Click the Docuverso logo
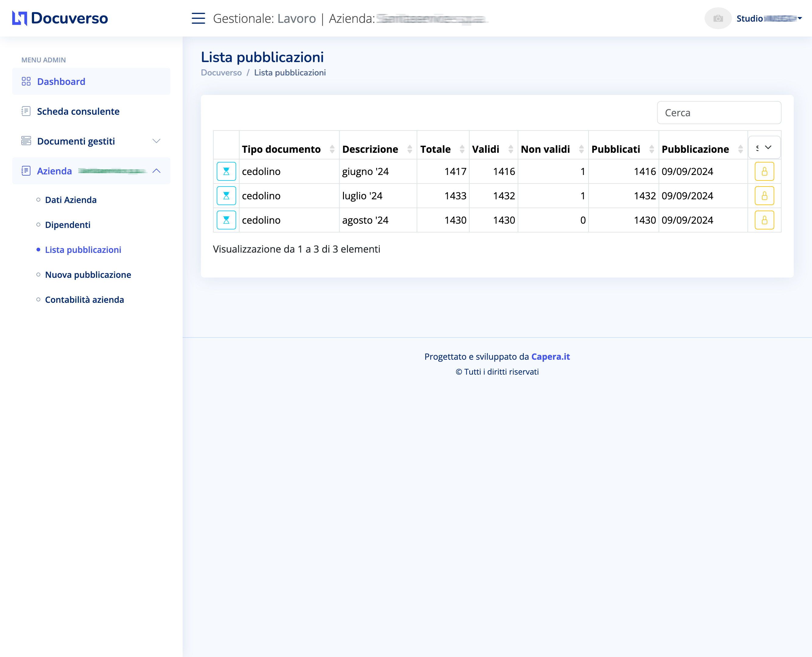The width and height of the screenshot is (812, 657). click(x=60, y=18)
